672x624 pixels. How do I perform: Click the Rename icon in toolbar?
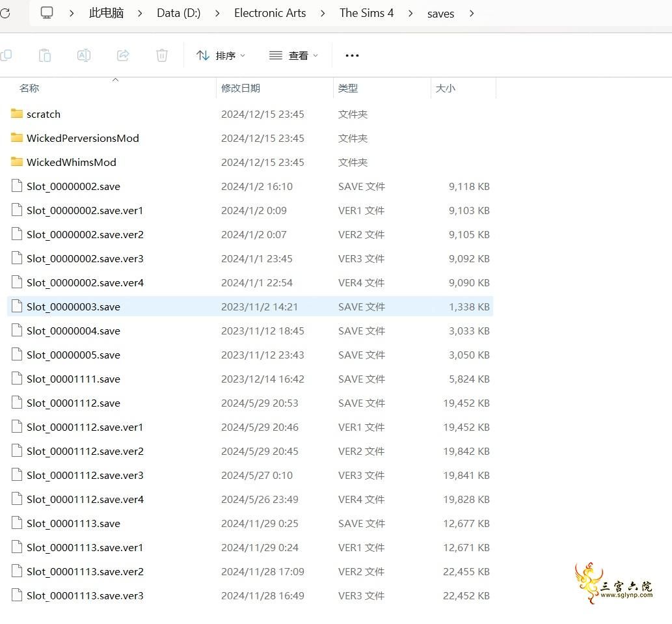83,55
